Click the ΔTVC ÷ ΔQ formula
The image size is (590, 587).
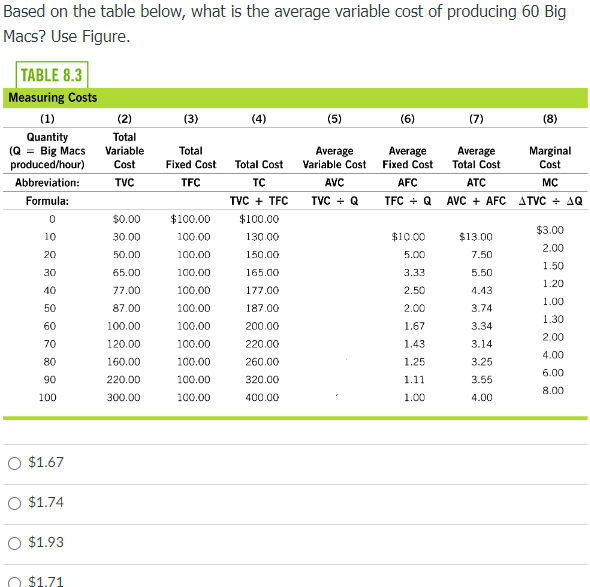pos(550,201)
